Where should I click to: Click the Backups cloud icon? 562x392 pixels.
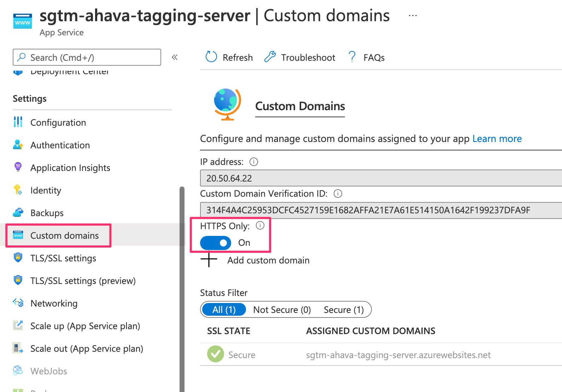(18, 212)
